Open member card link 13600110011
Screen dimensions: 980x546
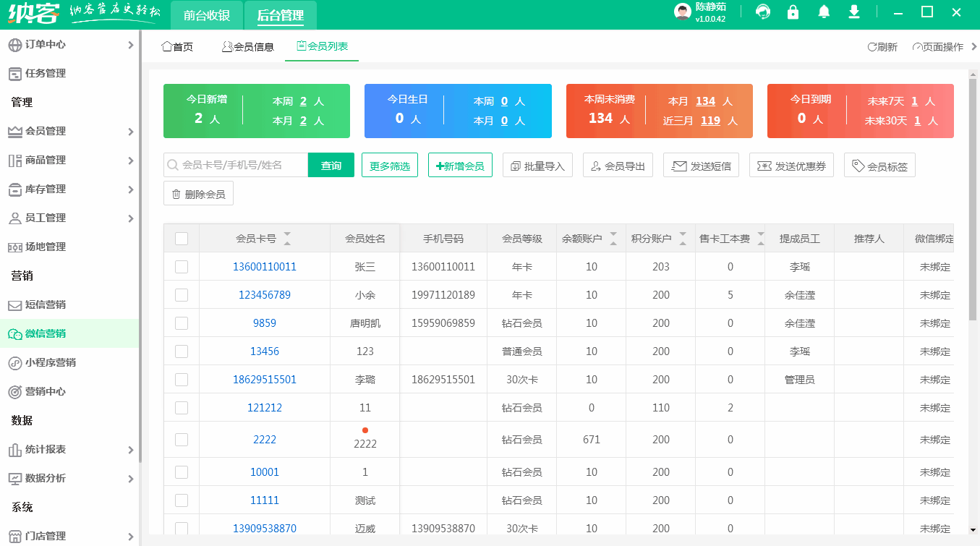(264, 266)
